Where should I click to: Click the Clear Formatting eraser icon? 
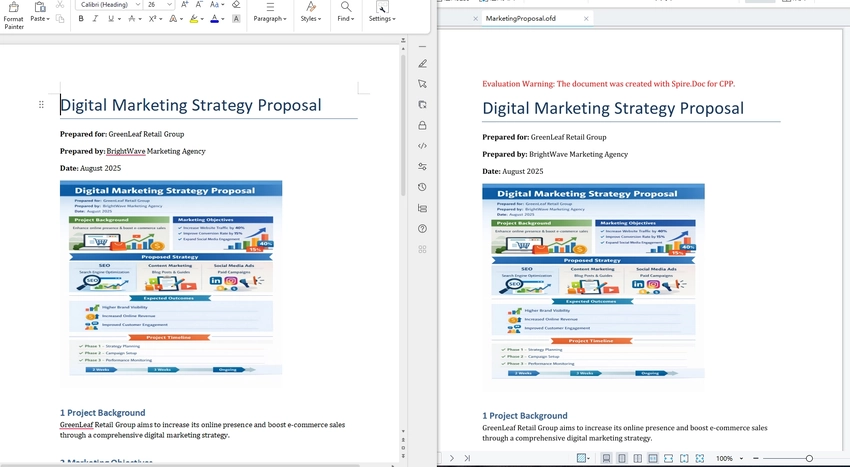pos(235,4)
